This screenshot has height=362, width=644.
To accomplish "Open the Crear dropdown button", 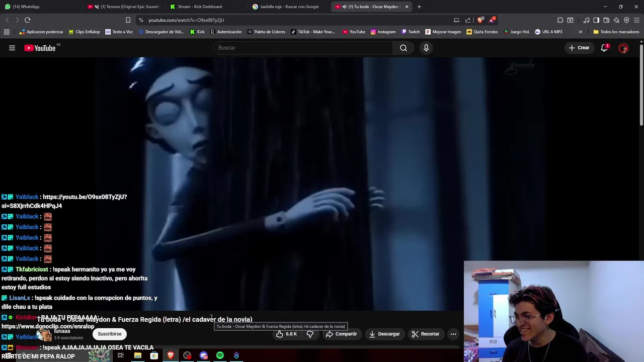I will click(579, 48).
